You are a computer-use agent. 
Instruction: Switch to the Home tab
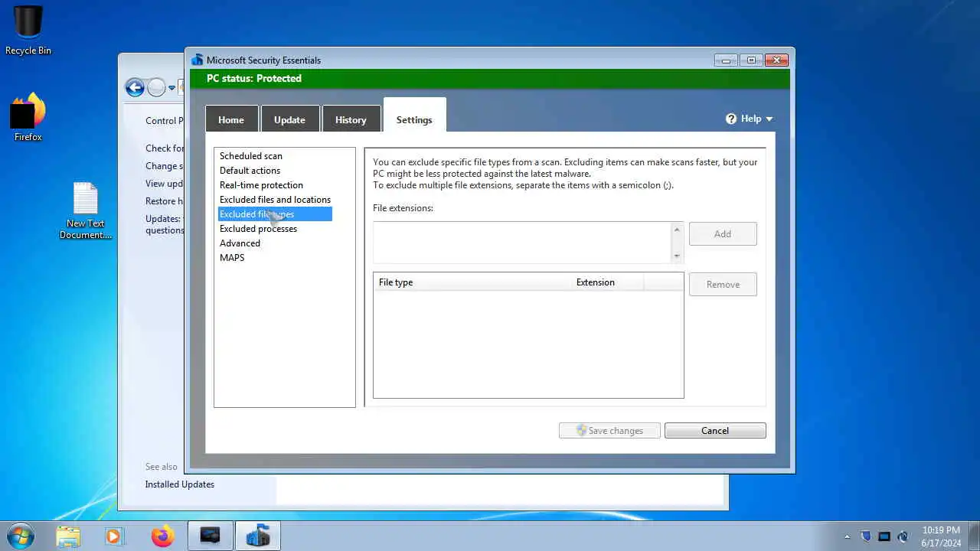pos(231,119)
